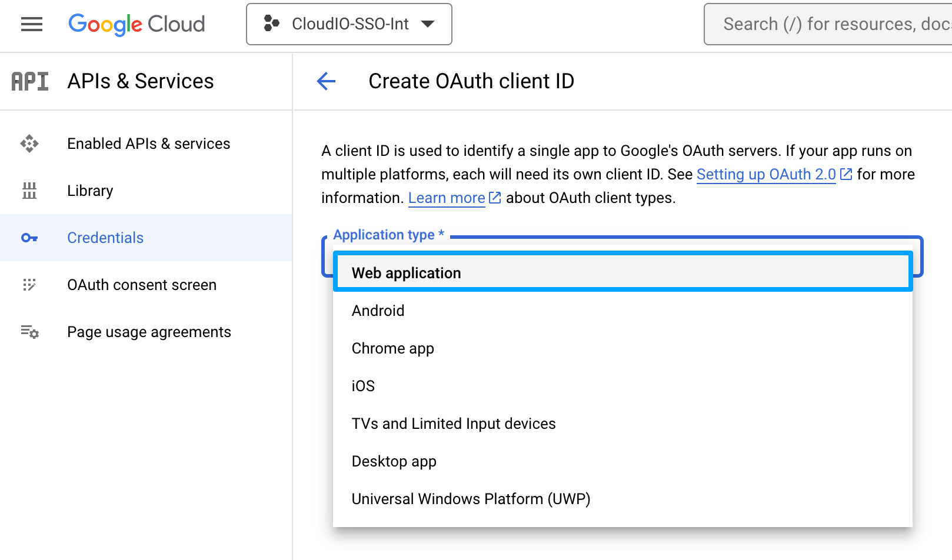The width and height of the screenshot is (952, 560).
Task: Pick Chrome app option
Action: [392, 348]
